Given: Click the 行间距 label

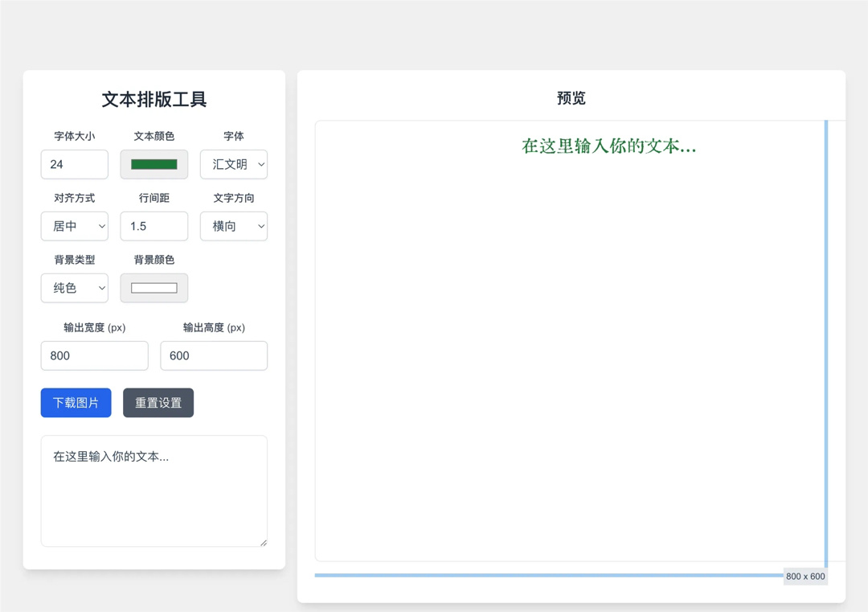Looking at the screenshot, I should 154,198.
